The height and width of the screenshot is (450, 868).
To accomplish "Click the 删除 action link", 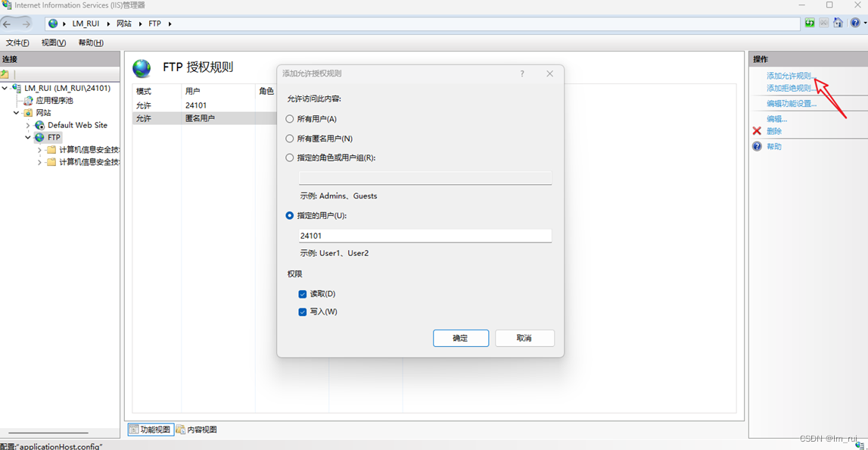I will [774, 131].
